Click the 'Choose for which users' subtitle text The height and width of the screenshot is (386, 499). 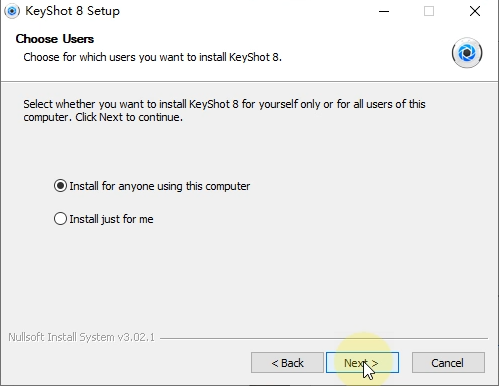[153, 57]
